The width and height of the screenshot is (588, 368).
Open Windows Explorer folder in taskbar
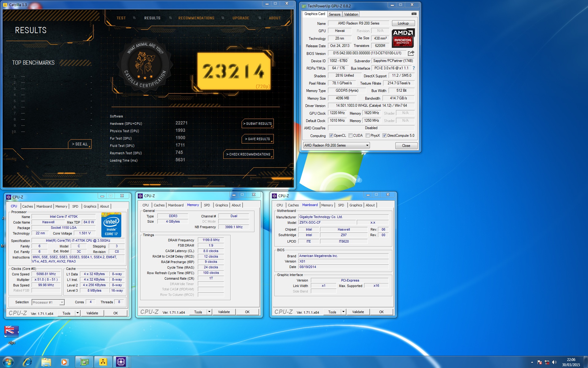46,362
